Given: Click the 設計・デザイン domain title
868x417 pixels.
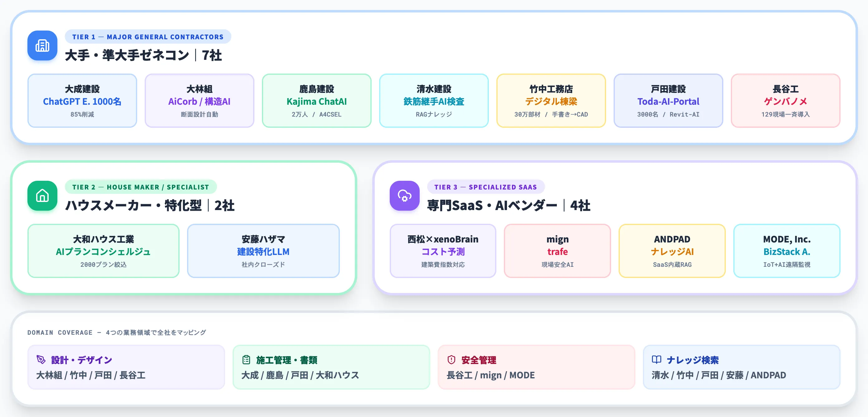Looking at the screenshot, I should pyautogui.click(x=82, y=360).
